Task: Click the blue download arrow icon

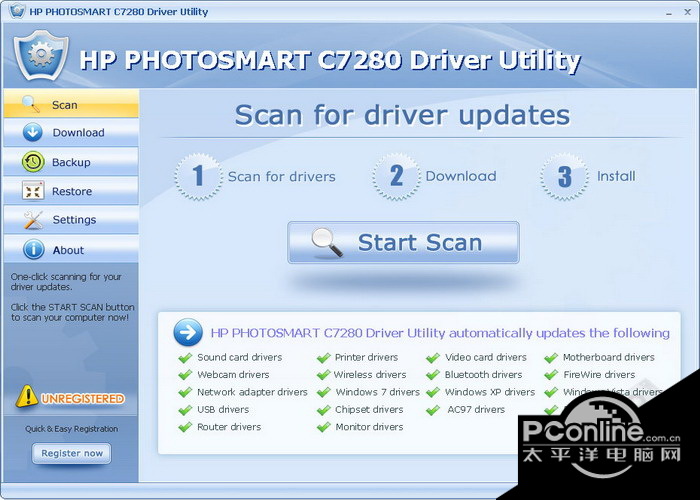Action: pyautogui.click(x=33, y=133)
